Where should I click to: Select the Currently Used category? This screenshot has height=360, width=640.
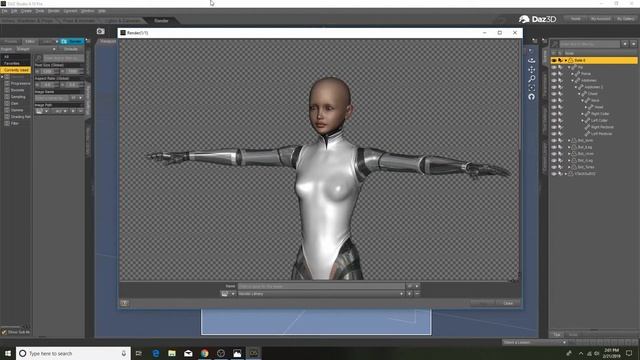pyautogui.click(x=15, y=70)
